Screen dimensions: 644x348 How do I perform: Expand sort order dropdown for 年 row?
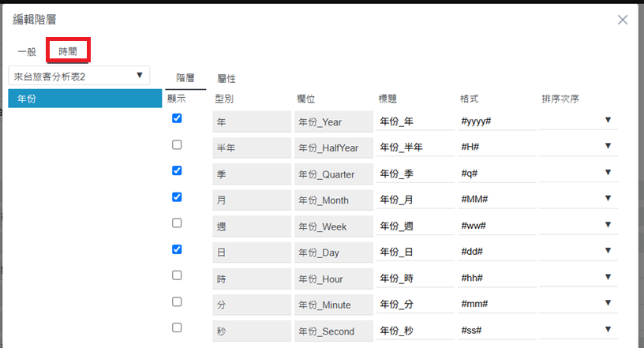[x=579, y=120]
